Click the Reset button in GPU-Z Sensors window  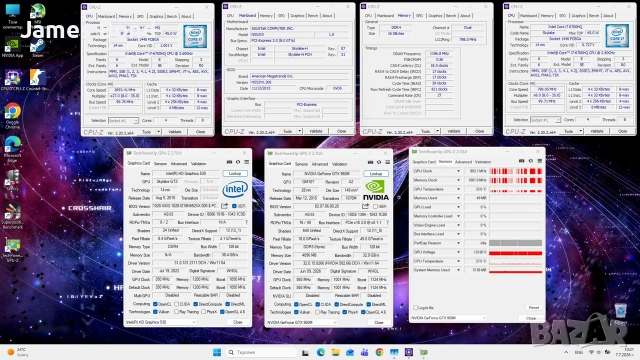533,308
